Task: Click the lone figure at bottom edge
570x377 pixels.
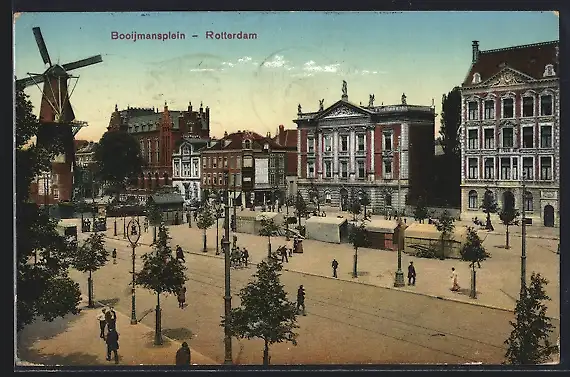Action: click(x=183, y=354)
